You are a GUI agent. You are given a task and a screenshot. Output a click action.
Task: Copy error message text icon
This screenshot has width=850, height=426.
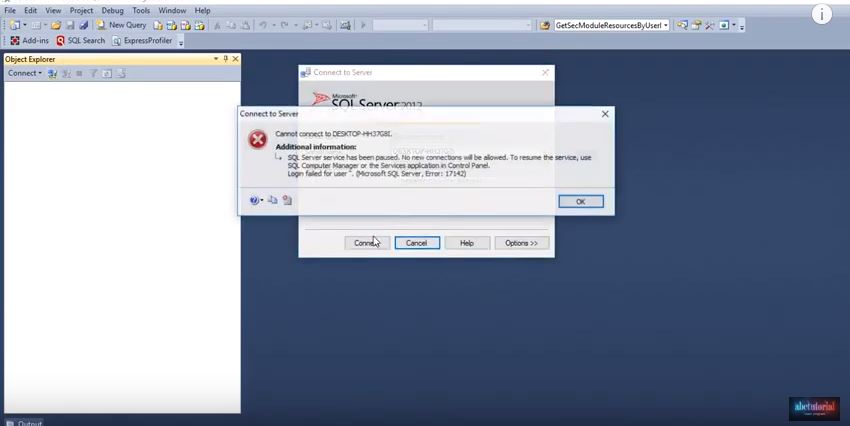coord(273,200)
